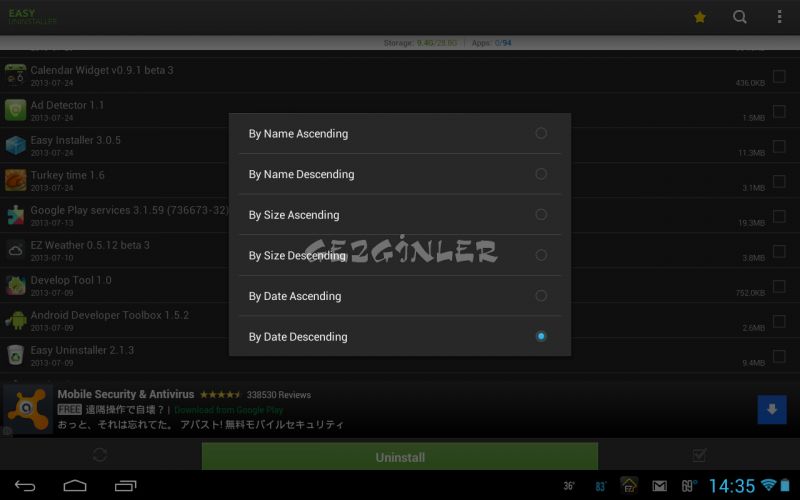Check the Turkey time 1.6 checkbox
This screenshot has width=800, height=500.
779,181
